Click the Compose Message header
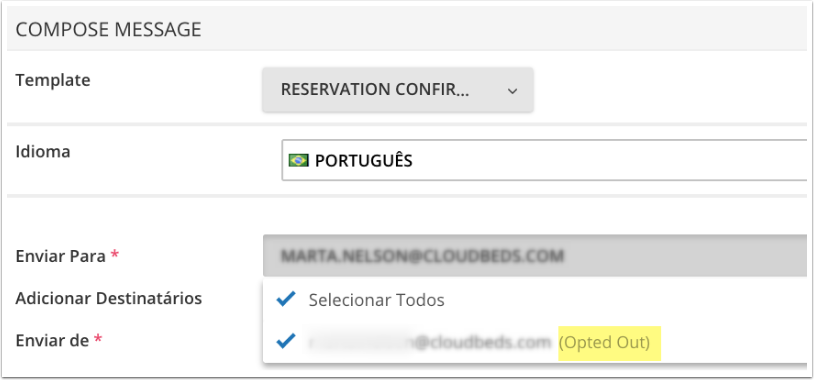 point(108,30)
